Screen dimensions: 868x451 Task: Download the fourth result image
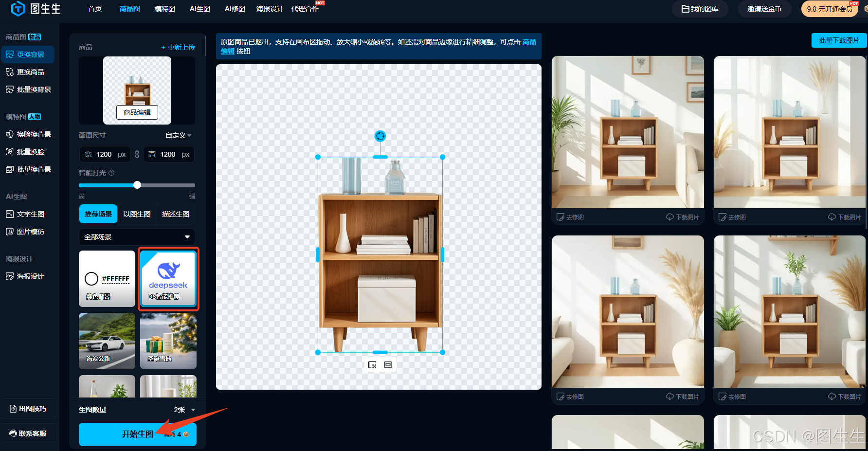click(x=844, y=397)
